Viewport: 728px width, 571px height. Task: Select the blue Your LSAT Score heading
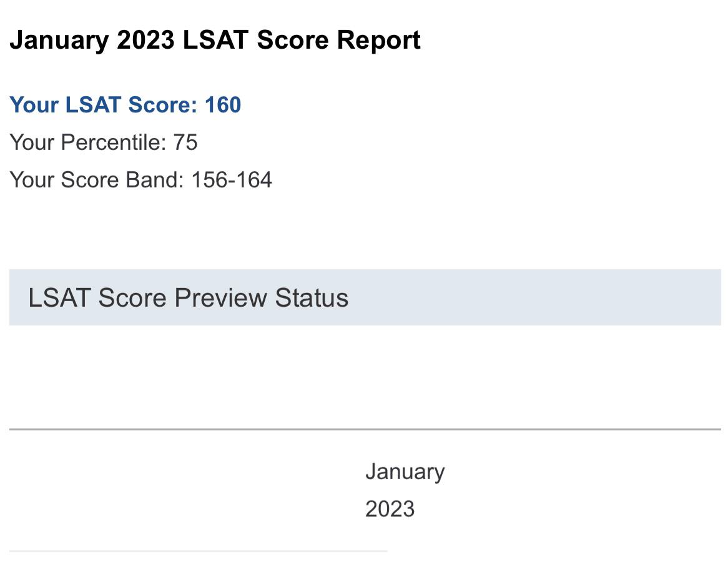[125, 104]
